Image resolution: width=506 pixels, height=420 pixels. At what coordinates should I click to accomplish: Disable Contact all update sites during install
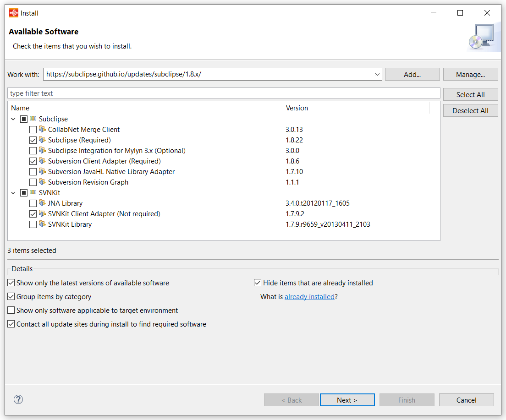[x=11, y=324]
